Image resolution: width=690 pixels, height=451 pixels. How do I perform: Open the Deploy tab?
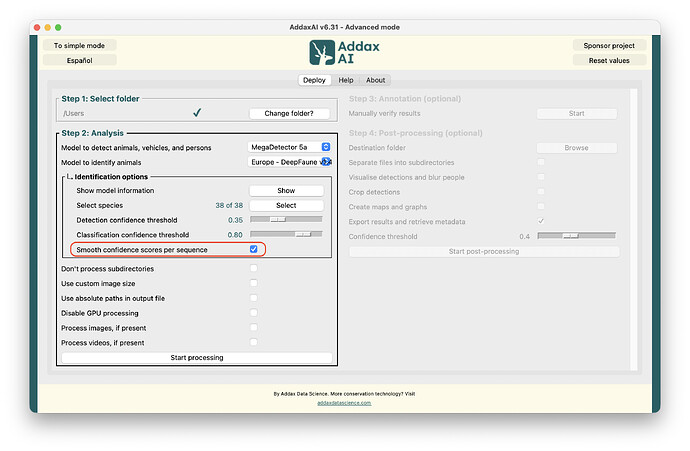pyautogui.click(x=314, y=80)
